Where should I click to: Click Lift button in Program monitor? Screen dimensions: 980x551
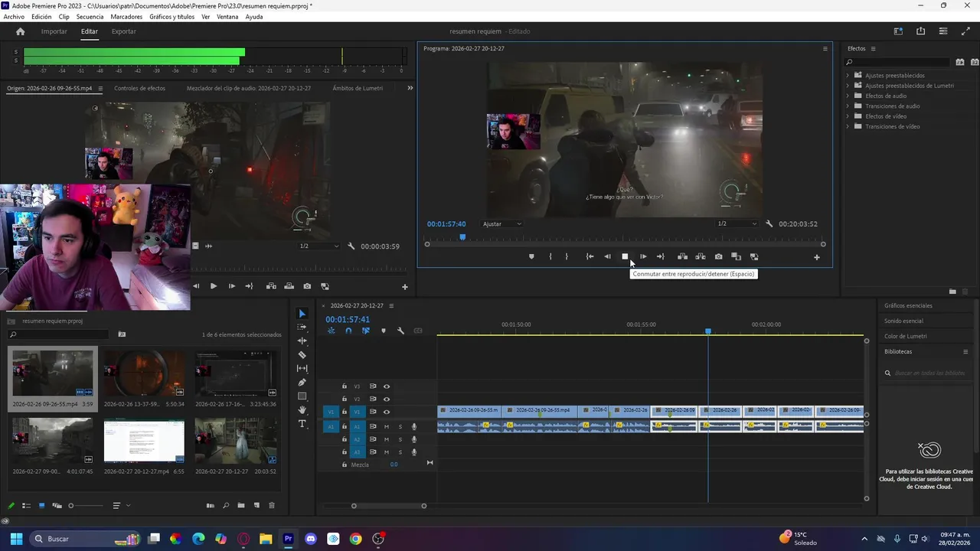coord(682,256)
